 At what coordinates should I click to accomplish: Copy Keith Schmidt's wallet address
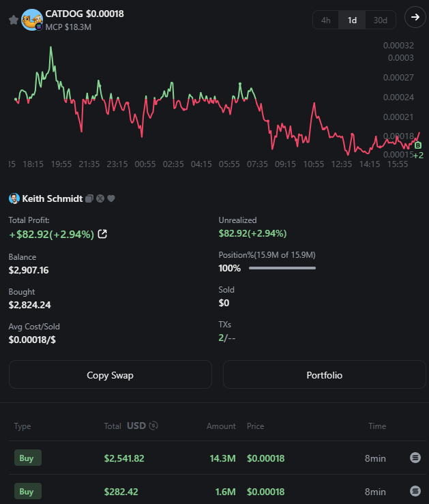click(89, 198)
